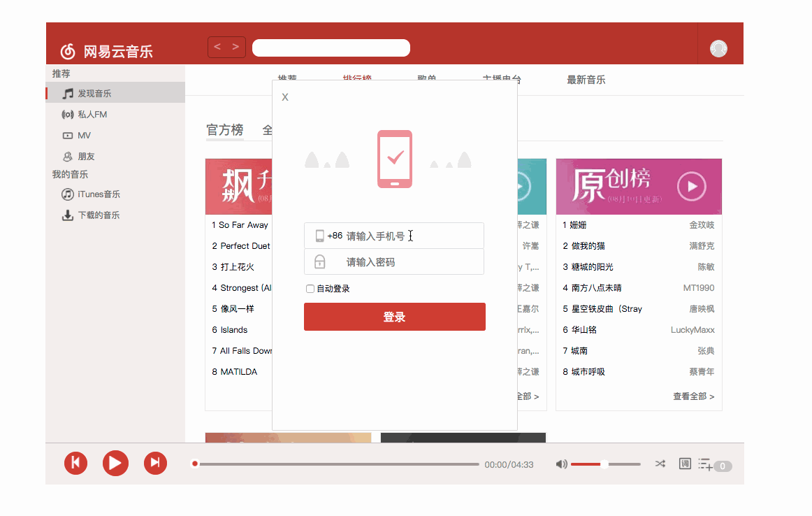Screen dimensions: 812x516
Task: Enable the 自动登录 checkbox
Action: 310,289
